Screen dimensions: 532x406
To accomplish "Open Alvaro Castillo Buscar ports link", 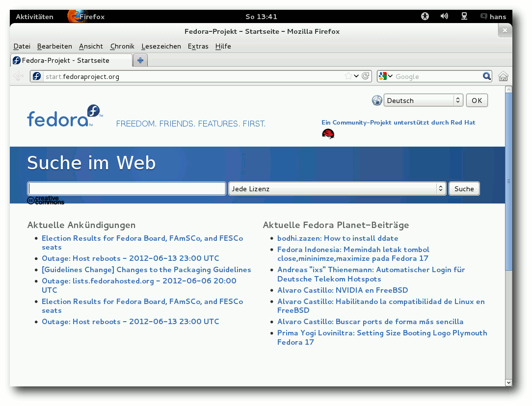I will (x=370, y=322).
